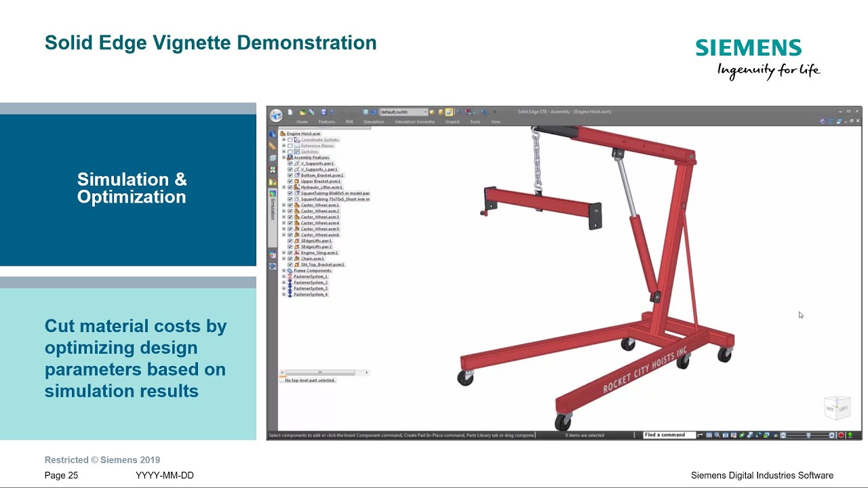868x488 pixels.
Task: Click the magnifier zoom tool in status bar
Action: pyautogui.click(x=717, y=435)
